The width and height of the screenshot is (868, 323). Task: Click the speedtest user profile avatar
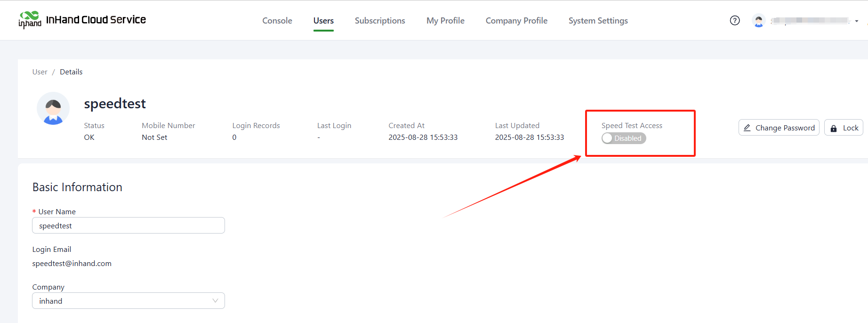[53, 108]
